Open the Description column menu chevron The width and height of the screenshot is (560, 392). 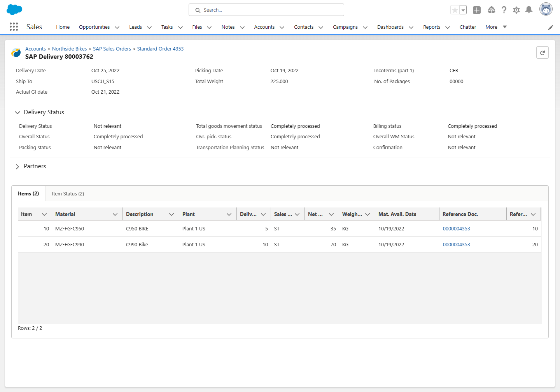coord(171,214)
